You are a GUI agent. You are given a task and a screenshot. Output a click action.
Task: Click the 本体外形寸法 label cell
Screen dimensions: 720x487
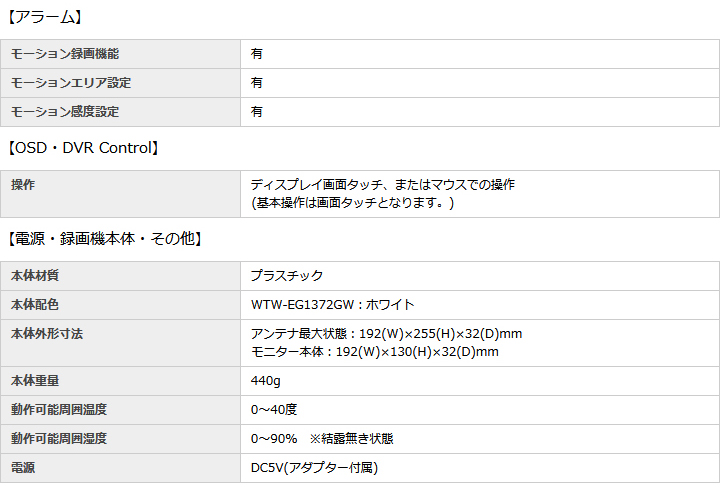pos(47,334)
